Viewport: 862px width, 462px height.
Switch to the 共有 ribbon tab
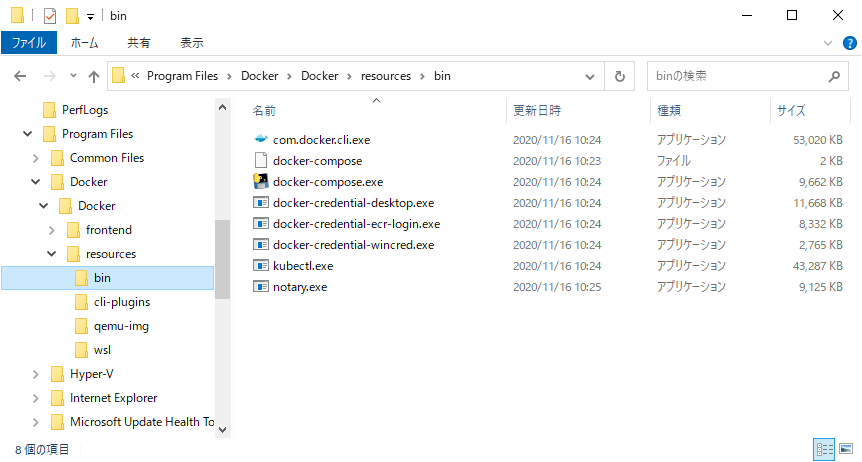pos(139,42)
